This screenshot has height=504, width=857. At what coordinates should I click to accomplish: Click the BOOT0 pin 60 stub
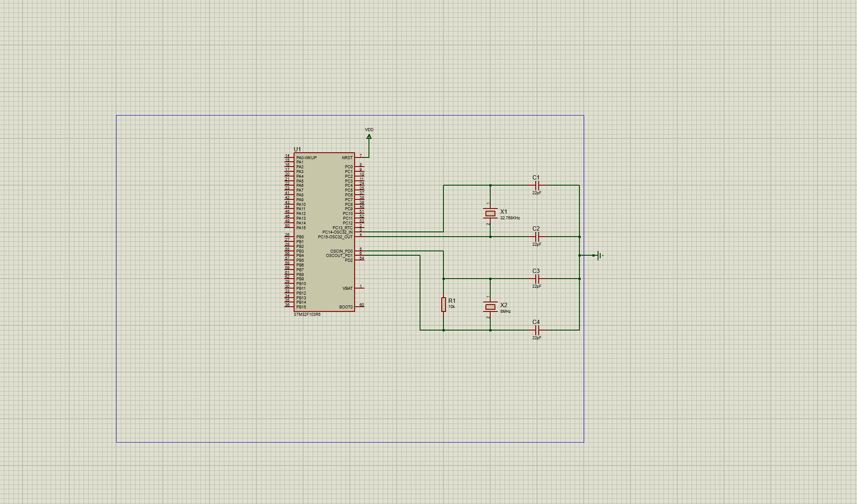360,307
